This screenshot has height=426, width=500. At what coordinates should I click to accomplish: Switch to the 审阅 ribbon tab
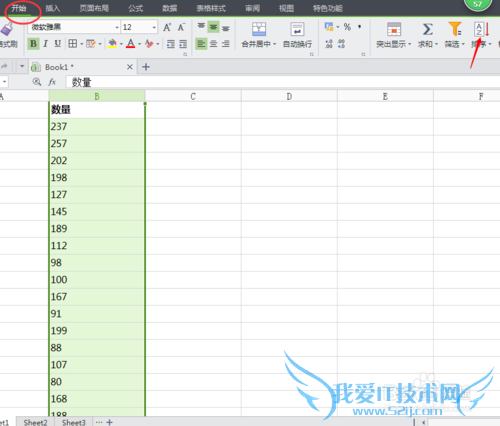coord(252,8)
